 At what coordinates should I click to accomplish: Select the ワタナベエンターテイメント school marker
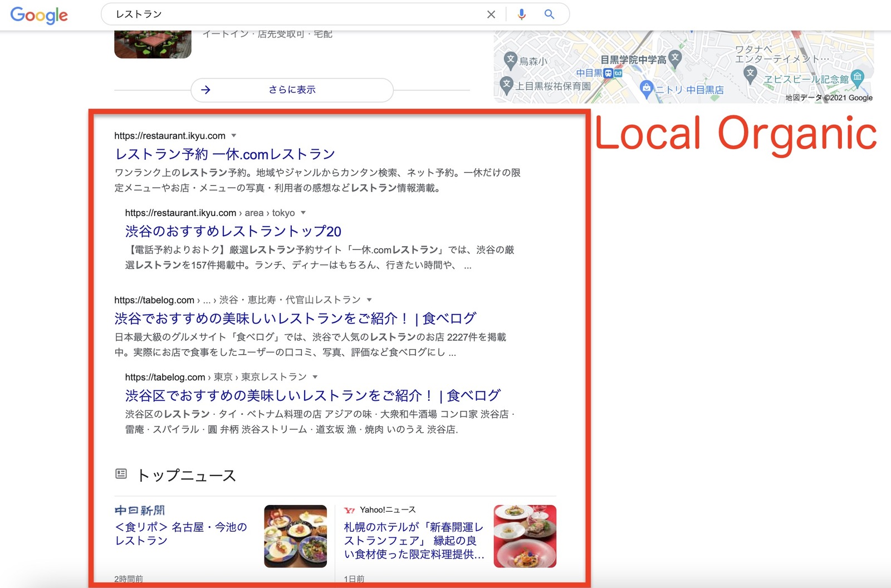coord(750,73)
